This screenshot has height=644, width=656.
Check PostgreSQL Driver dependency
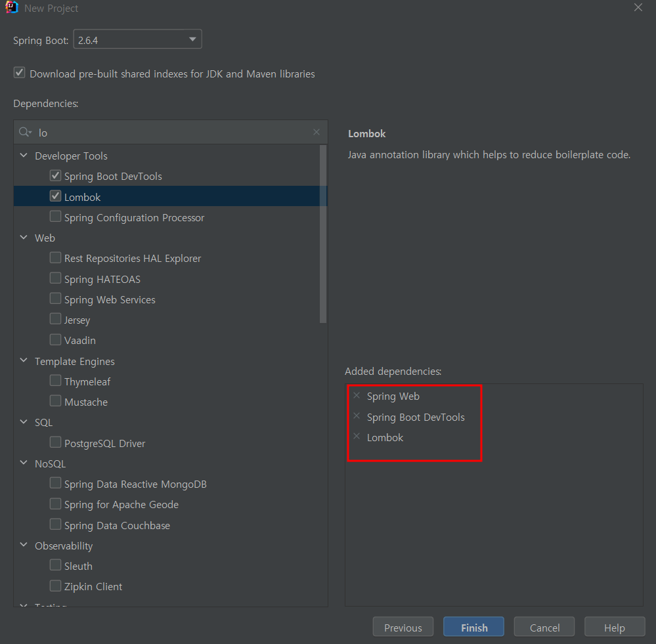point(55,442)
